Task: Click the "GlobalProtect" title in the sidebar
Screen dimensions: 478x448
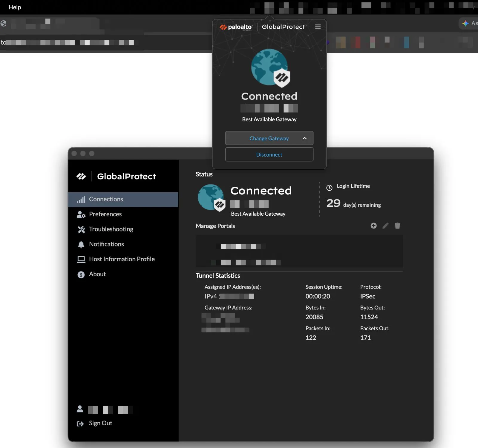Action: pos(126,177)
